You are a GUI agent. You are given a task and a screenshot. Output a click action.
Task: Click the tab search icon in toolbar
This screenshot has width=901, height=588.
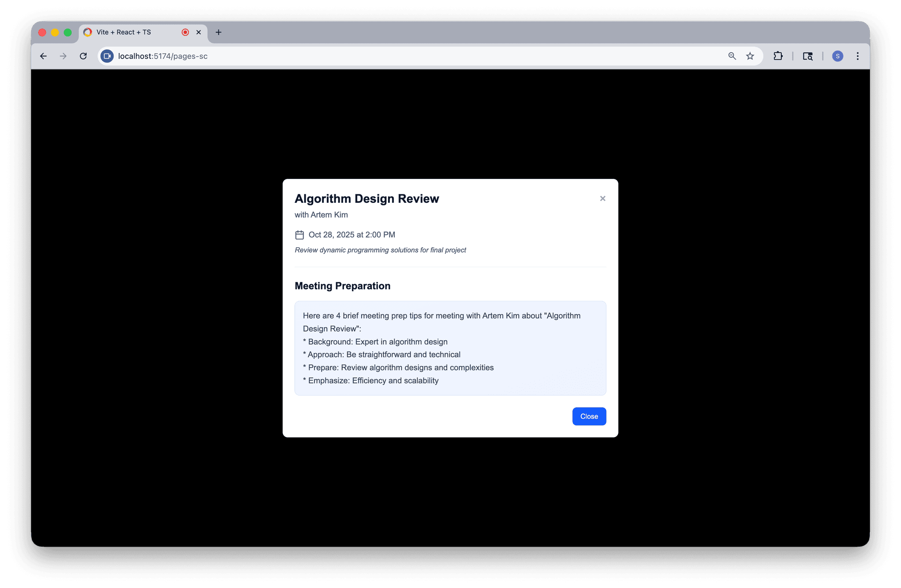807,56
